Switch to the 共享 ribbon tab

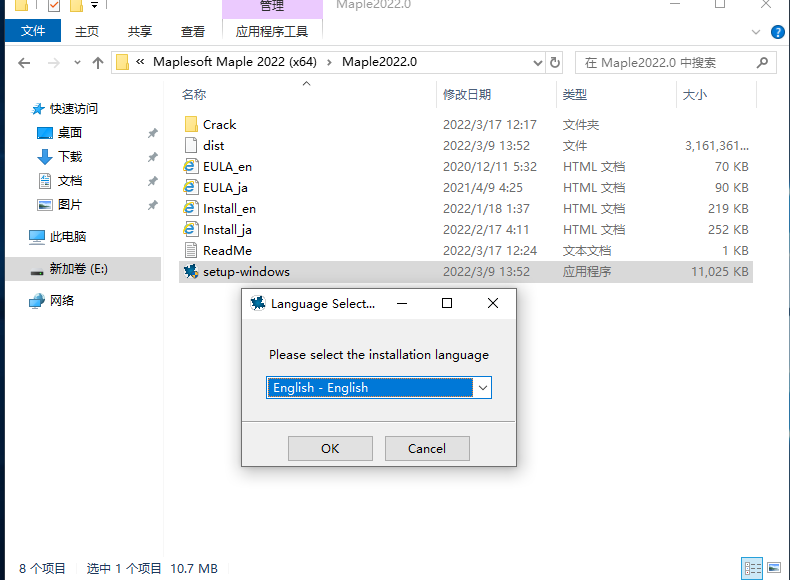(x=140, y=31)
